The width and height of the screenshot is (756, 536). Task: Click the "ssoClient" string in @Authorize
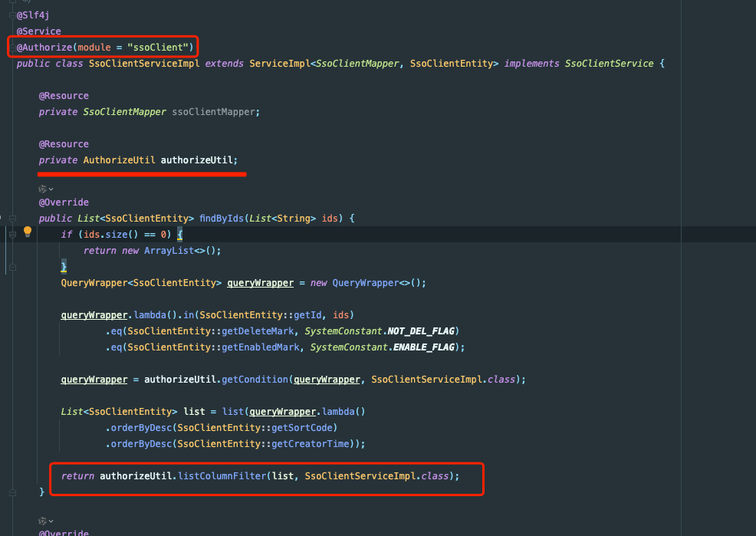[x=159, y=48]
